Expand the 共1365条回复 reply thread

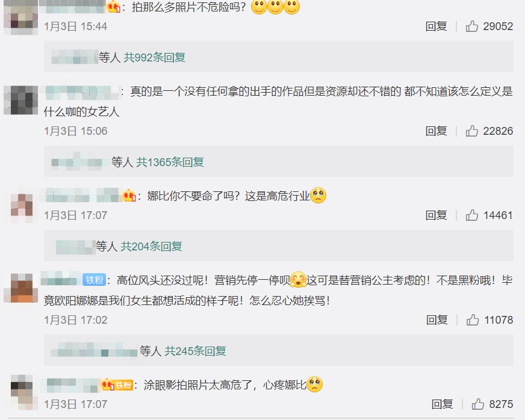(170, 162)
